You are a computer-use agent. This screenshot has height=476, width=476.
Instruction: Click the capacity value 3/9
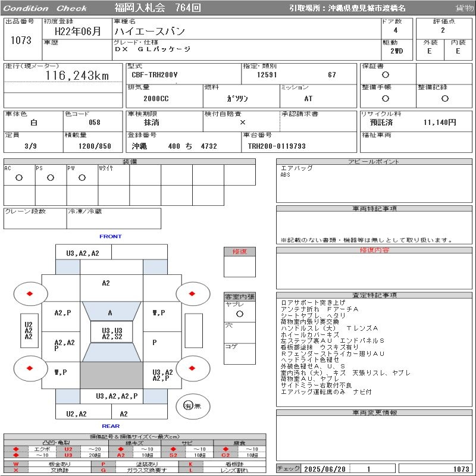[x=31, y=146]
